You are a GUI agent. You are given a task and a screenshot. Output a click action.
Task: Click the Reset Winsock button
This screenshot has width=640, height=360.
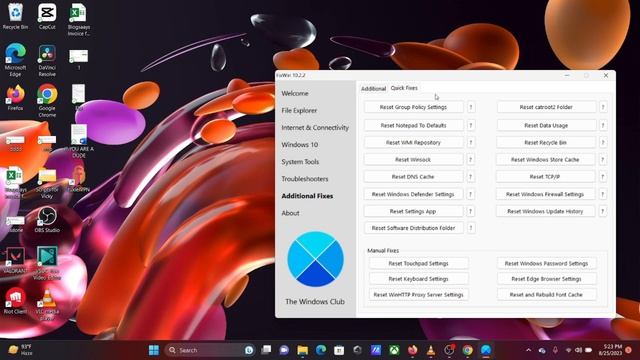click(413, 160)
